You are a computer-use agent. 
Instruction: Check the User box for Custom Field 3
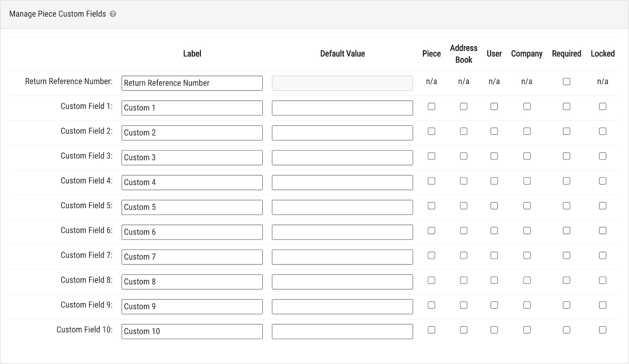point(494,156)
